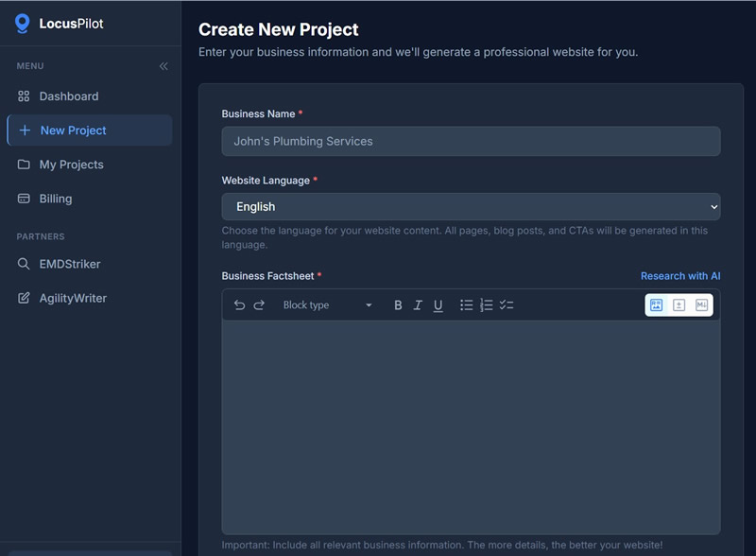The height and width of the screenshot is (556, 756).
Task: Click the undo arrow in editor toolbar
Action: 239,305
